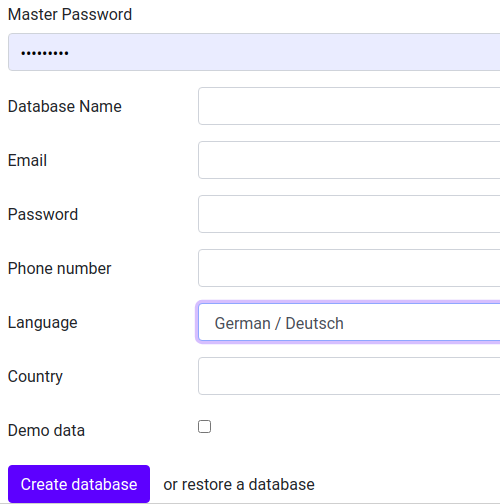Click the Country label text
The image size is (500, 504).
(x=35, y=377)
